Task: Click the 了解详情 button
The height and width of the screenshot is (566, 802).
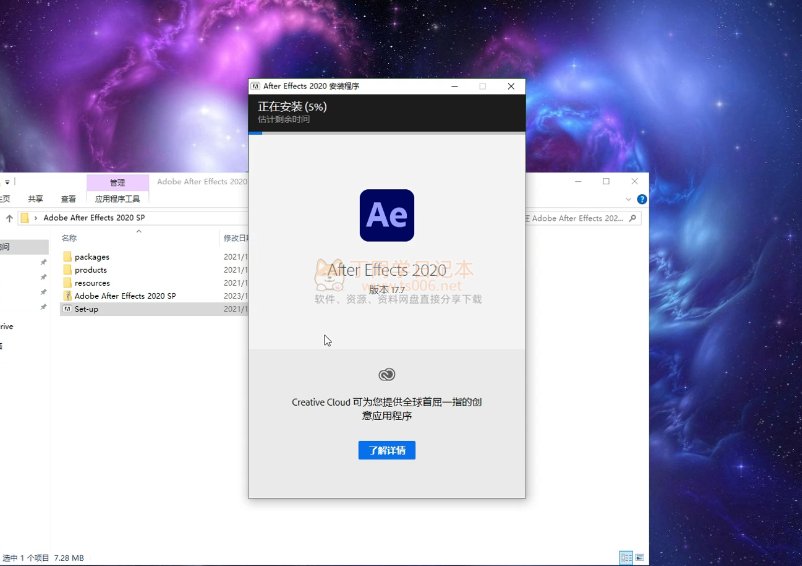Action: pos(386,450)
